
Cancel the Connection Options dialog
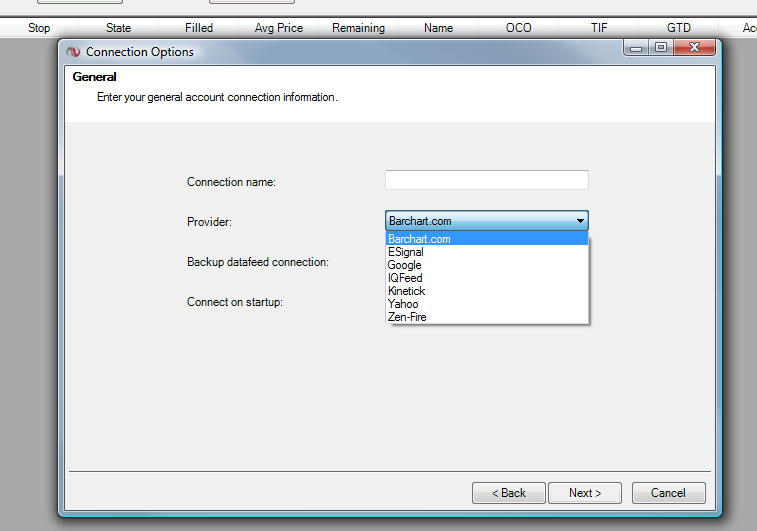(x=668, y=493)
